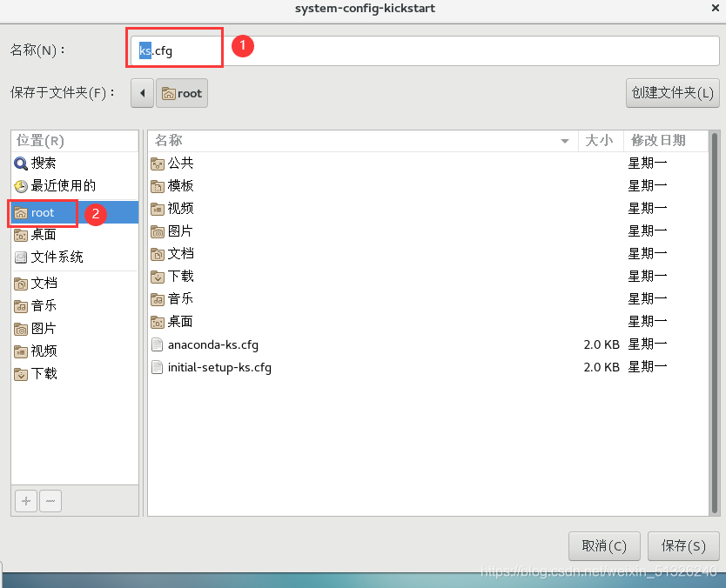Sort by the 大小 column header

click(x=601, y=141)
